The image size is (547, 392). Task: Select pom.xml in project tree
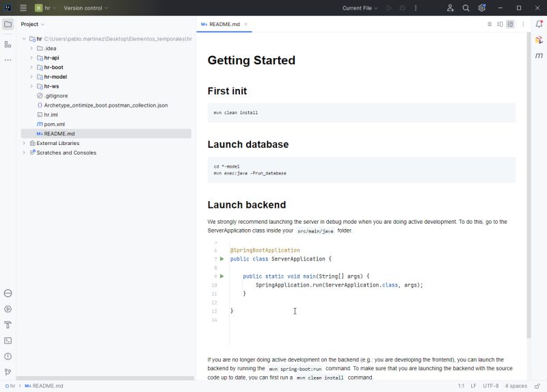point(54,124)
